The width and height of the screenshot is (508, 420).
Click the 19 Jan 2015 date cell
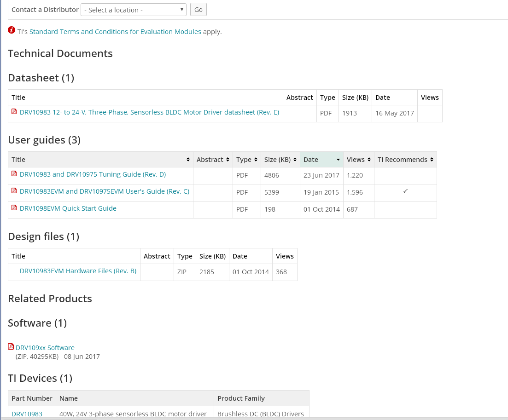click(321, 193)
